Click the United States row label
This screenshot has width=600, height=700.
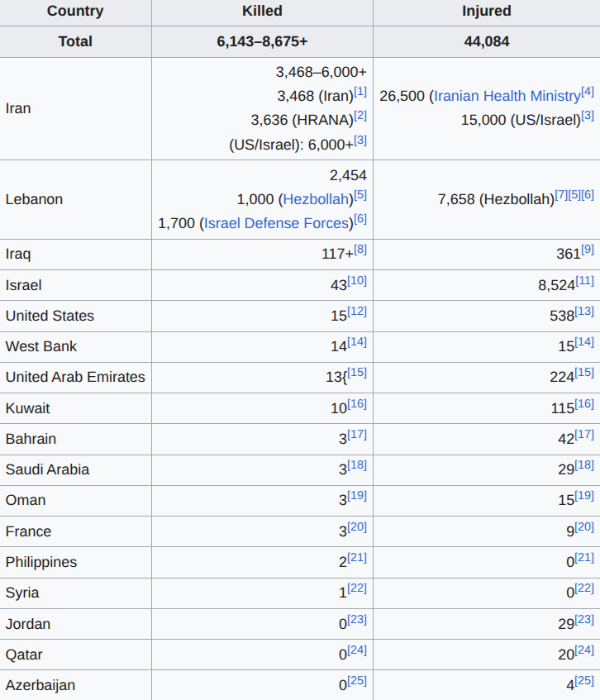coord(50,316)
